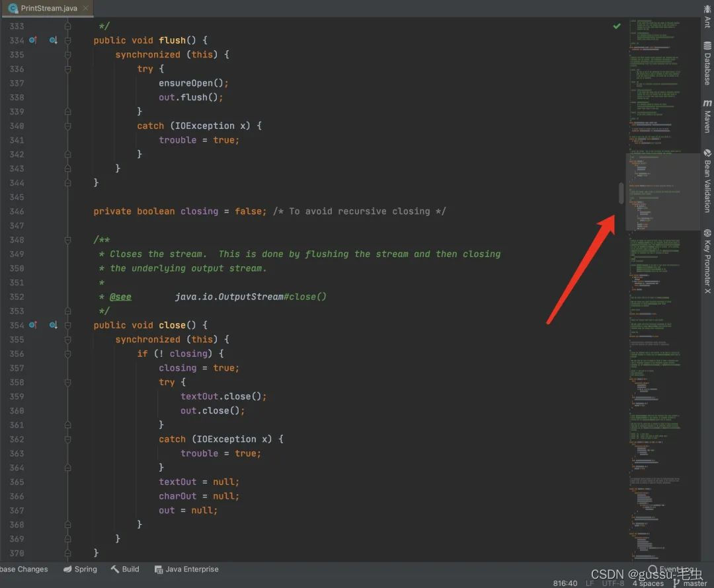Click 'out = null;' on line 367
The height and width of the screenshot is (588, 714).
coord(188,511)
